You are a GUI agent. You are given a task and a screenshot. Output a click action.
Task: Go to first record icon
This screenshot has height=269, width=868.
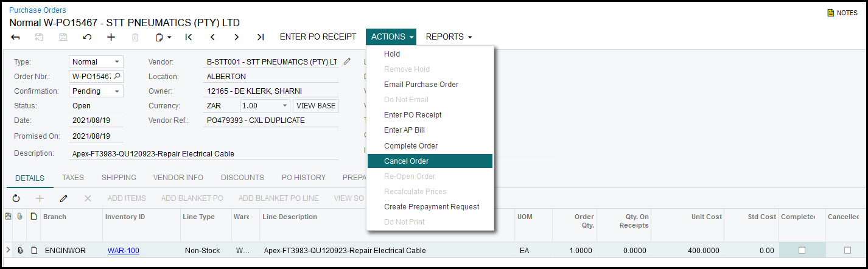tap(189, 37)
